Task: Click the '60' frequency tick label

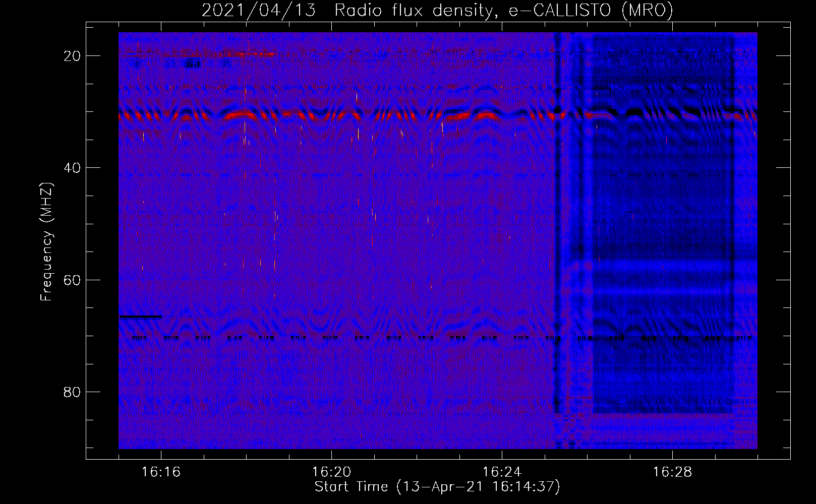Action: (x=72, y=280)
